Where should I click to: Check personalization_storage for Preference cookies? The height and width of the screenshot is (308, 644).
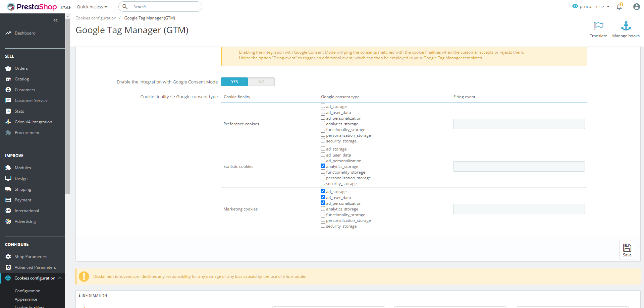[323, 135]
